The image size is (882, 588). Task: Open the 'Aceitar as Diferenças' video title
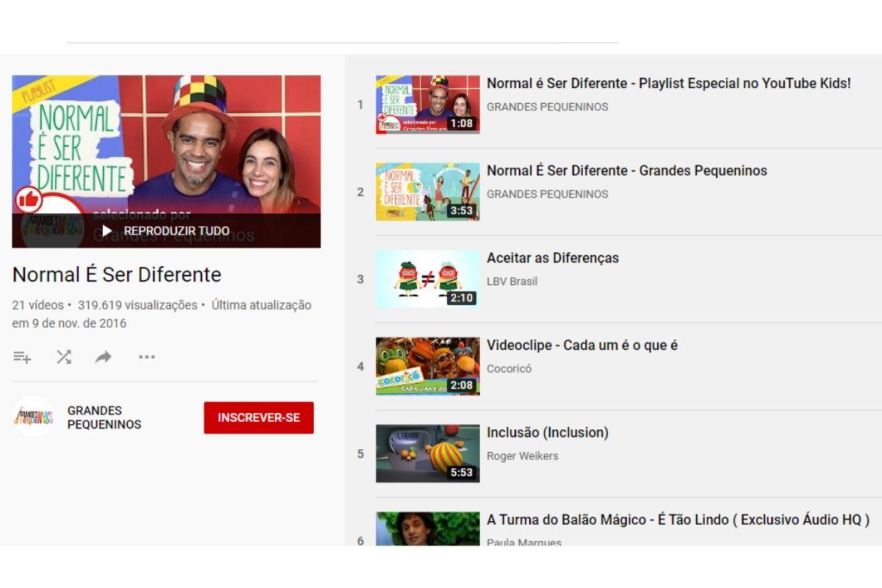pos(553,259)
